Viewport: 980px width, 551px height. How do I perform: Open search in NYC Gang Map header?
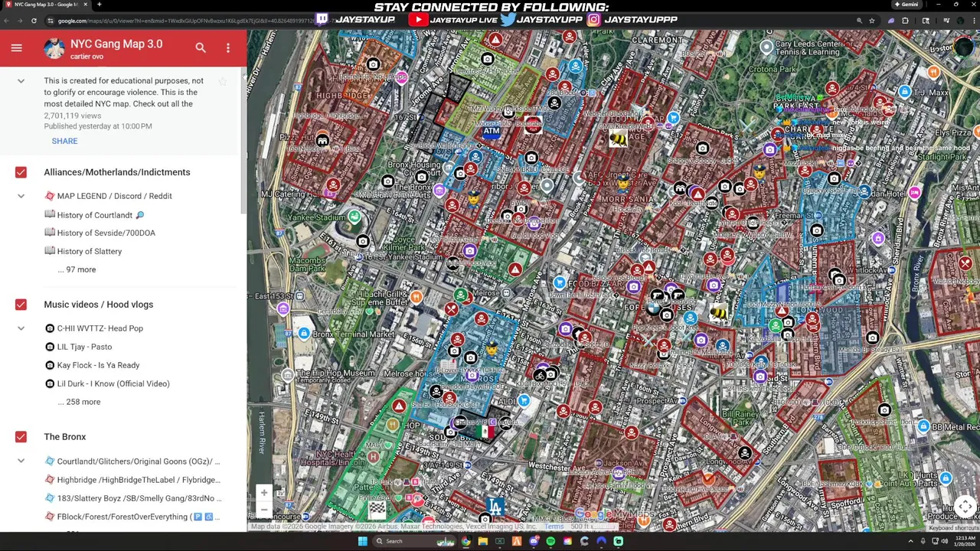click(x=201, y=47)
